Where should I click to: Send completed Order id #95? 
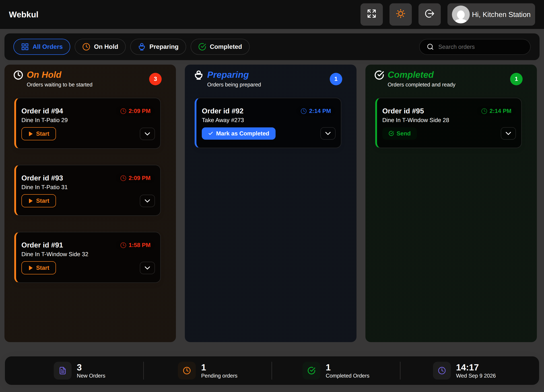click(400, 133)
